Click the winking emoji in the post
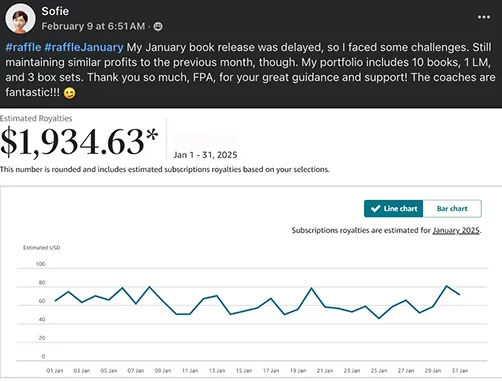 pyautogui.click(x=69, y=93)
